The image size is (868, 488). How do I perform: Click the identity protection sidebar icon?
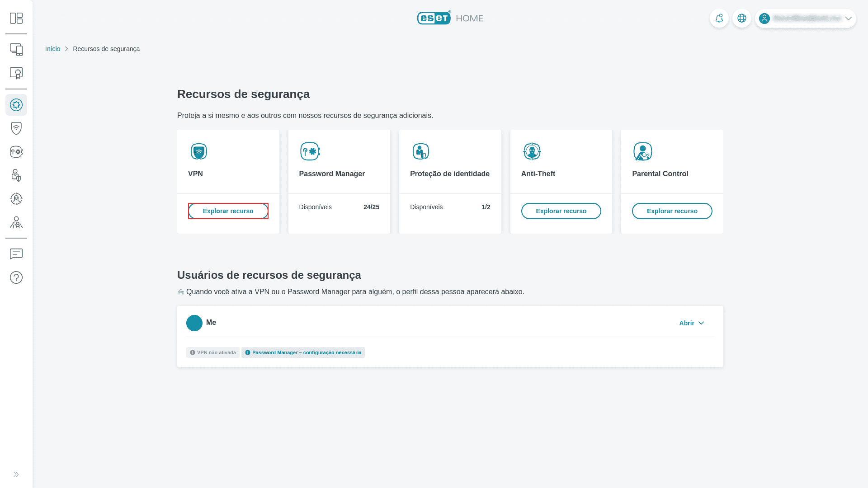pos(16,175)
